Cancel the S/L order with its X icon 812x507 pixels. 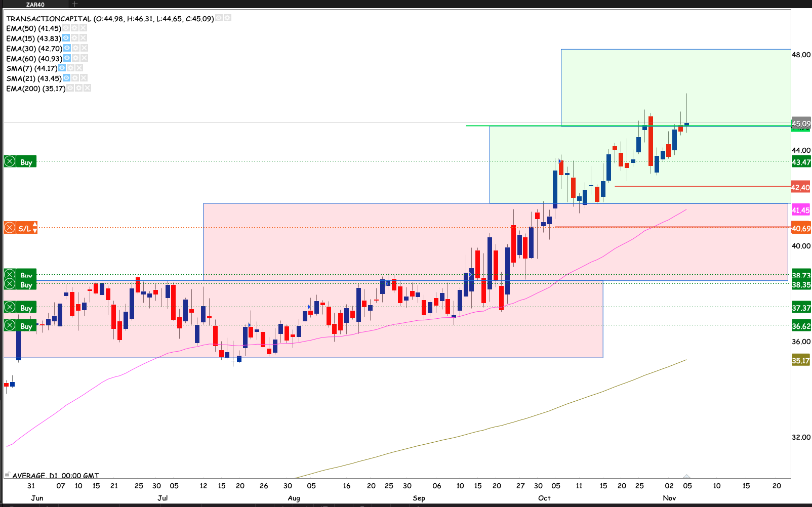10,228
